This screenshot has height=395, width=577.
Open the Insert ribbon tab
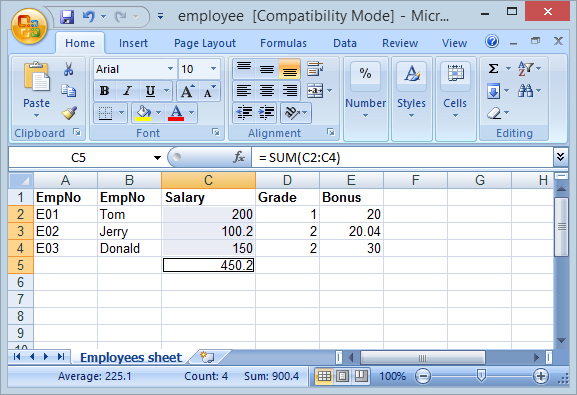133,43
